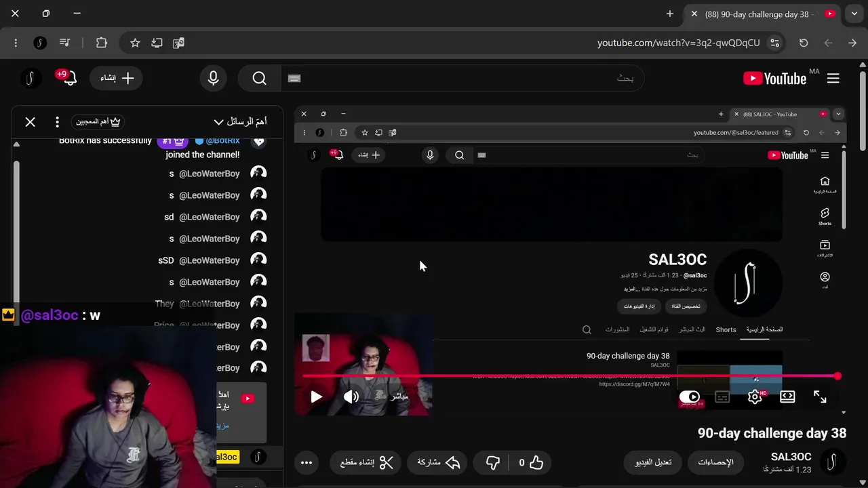Click the up arrow at the top of the chat scrollbar
868x488 pixels.
(16, 144)
